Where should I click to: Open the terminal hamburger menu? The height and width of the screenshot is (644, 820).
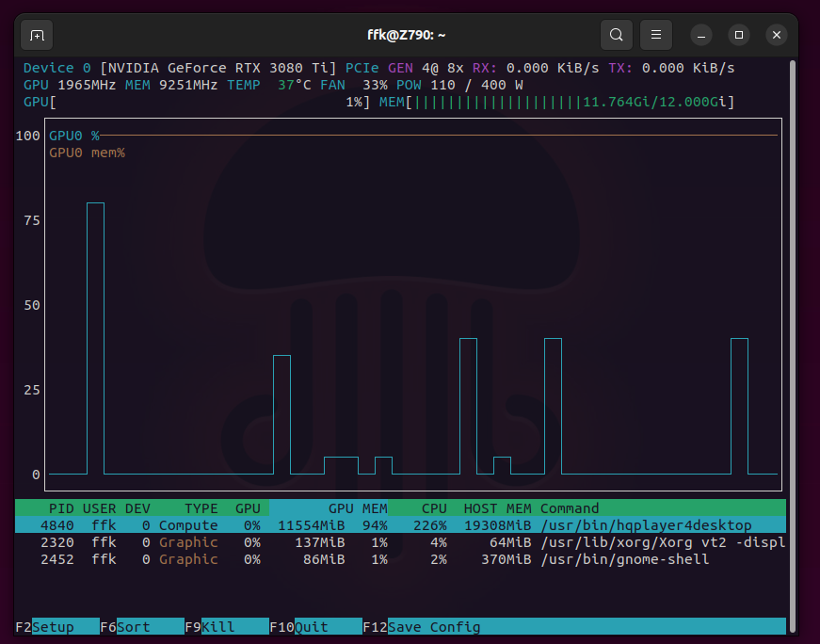(x=656, y=35)
